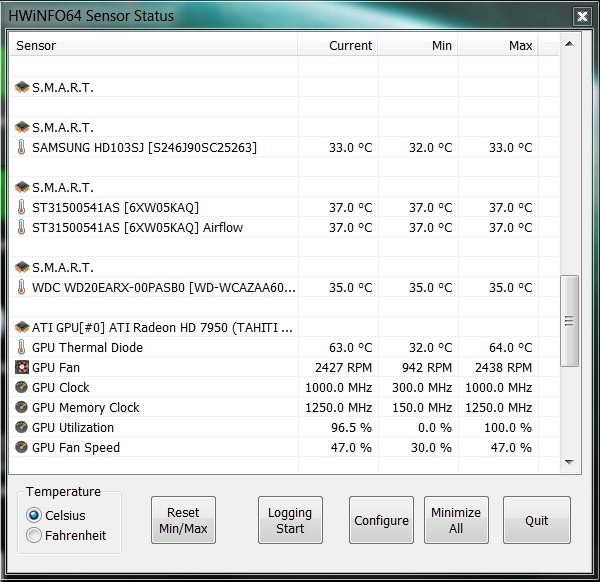
Task: Click the Min column header
Action: (417, 45)
